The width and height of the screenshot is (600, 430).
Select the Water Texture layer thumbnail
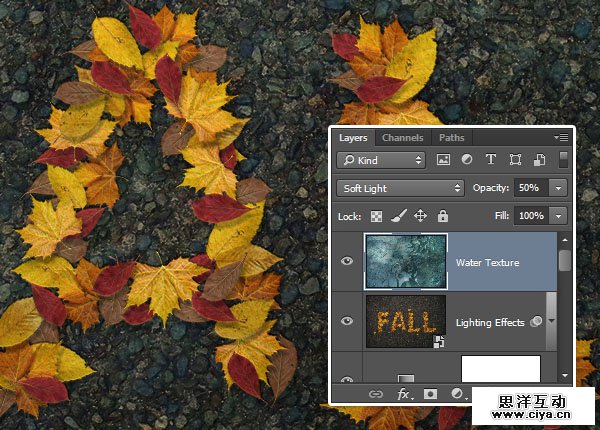pos(406,262)
